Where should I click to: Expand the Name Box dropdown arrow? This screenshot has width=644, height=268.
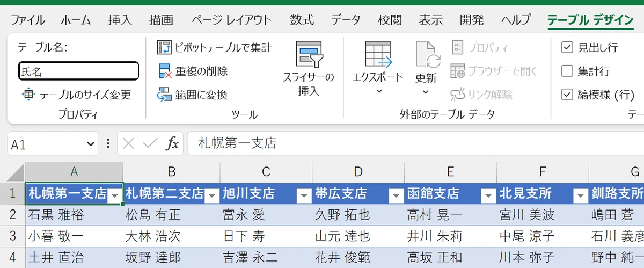(90, 144)
